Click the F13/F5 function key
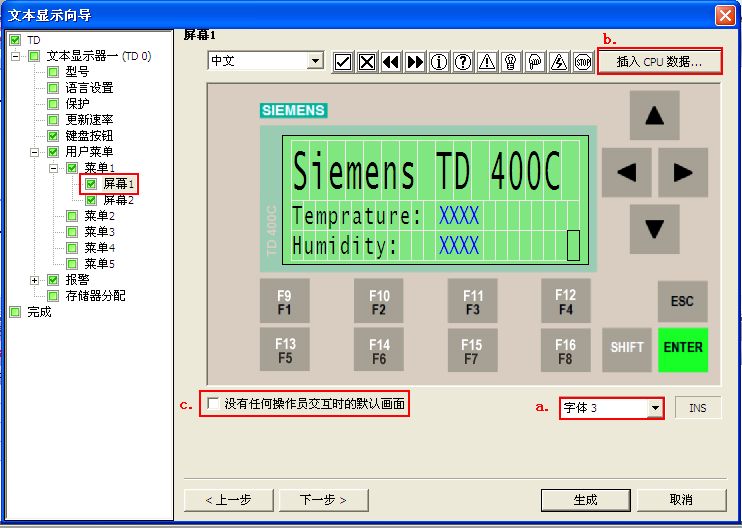This screenshot has width=742, height=528. coord(284,349)
